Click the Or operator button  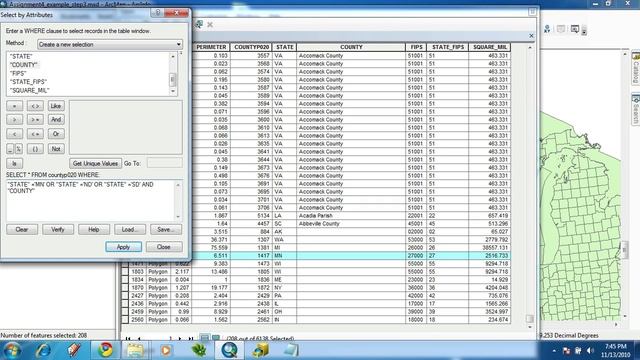(x=56, y=133)
